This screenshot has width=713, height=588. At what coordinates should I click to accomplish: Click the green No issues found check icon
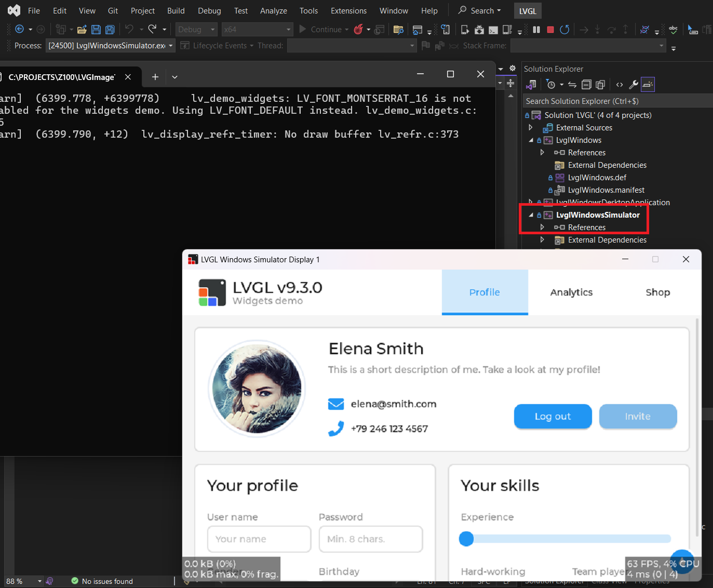pos(75,581)
